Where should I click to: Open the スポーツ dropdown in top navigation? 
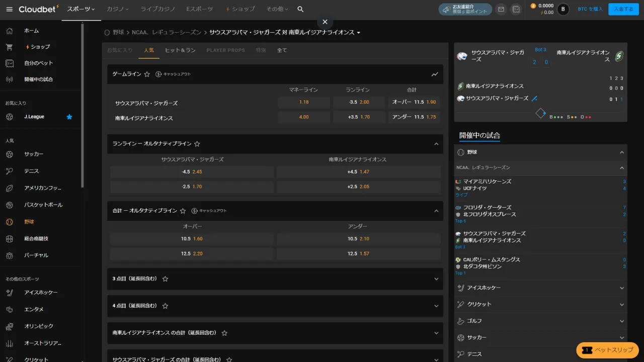tap(80, 9)
